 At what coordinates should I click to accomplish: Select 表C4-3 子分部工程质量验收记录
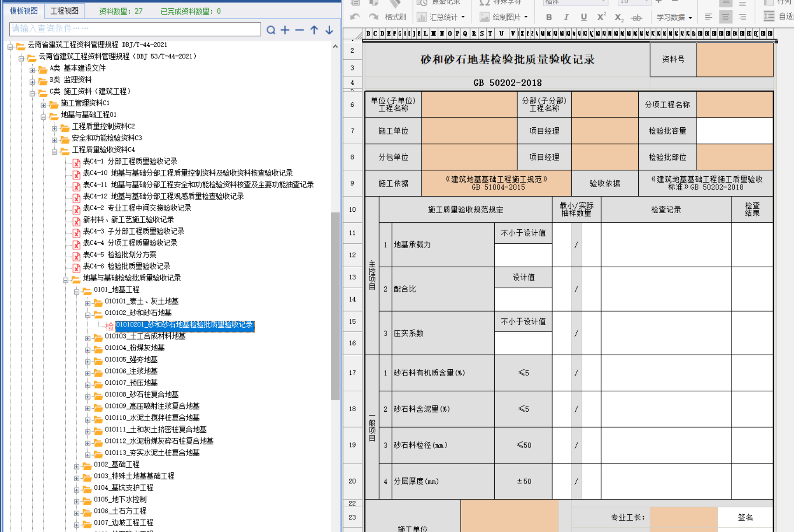(134, 231)
